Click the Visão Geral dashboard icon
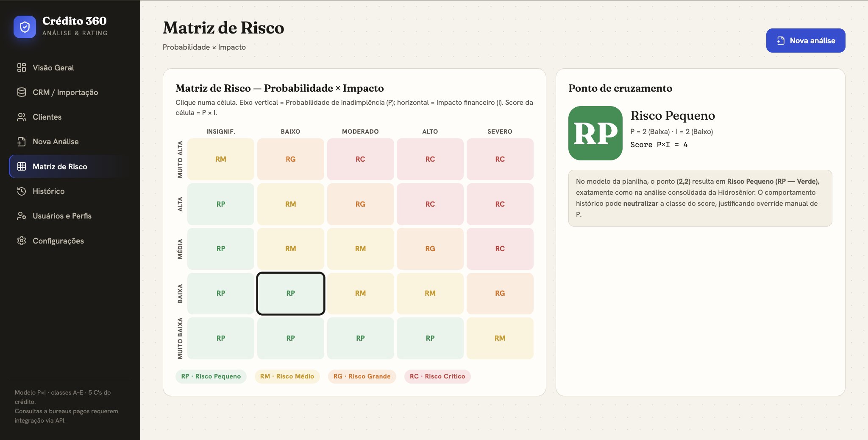This screenshot has height=440, width=868. click(22, 67)
